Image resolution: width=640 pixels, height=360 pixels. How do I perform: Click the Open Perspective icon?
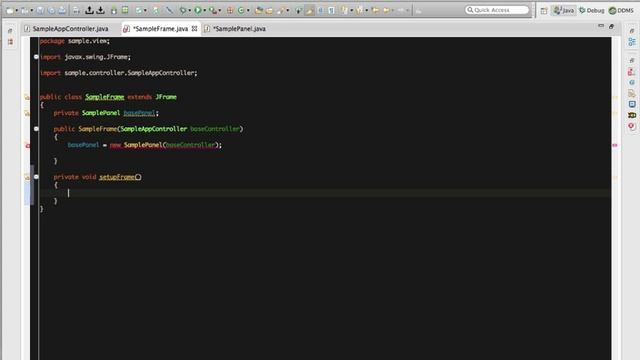(x=544, y=11)
